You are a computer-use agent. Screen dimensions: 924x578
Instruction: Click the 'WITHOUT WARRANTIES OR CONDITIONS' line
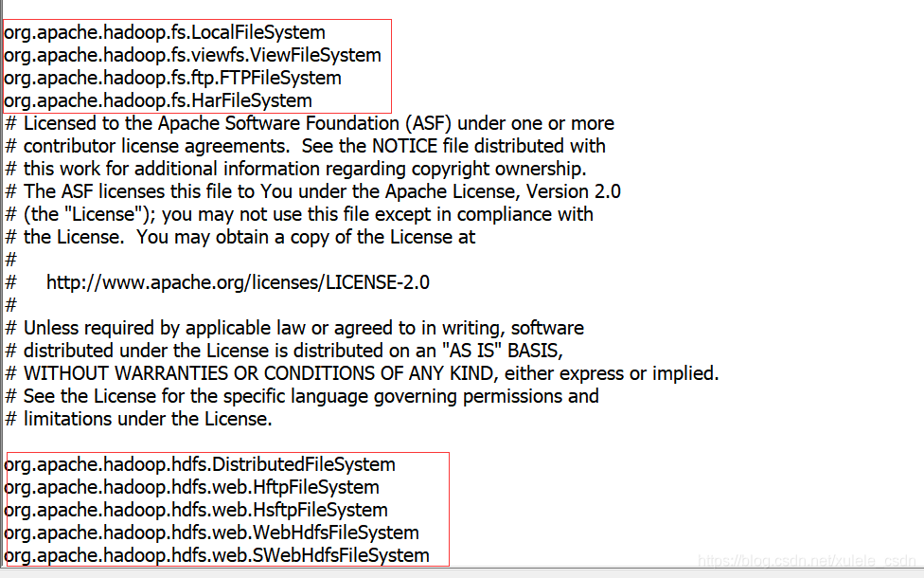(x=363, y=373)
